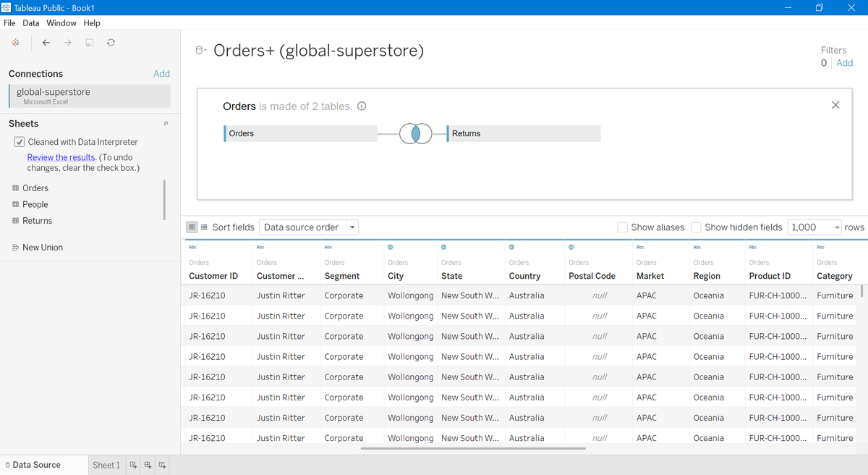The image size is (868, 475).
Task: Click the New Dashboard icon
Action: tap(148, 465)
